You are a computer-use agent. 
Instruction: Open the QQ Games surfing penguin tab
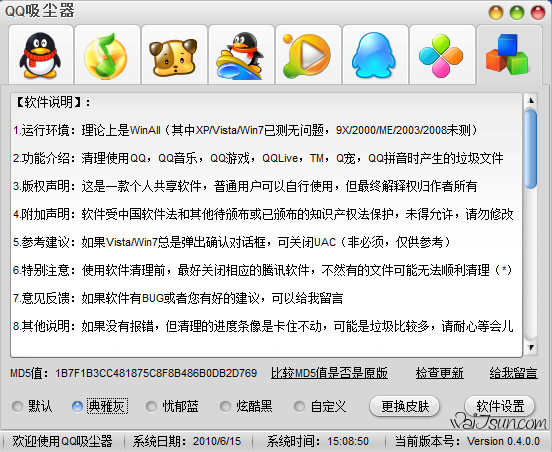[x=241, y=55]
